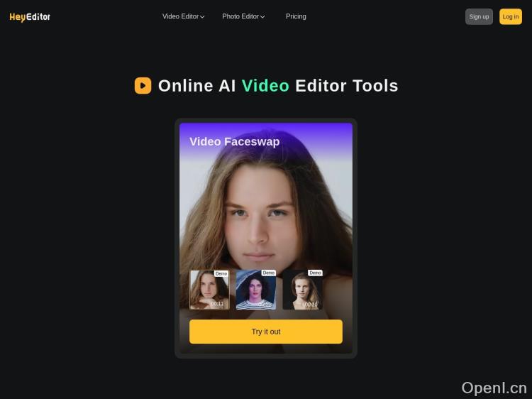532x399 pixels.
Task: Select the purple-lit face demo thumbnail
Action: click(256, 290)
